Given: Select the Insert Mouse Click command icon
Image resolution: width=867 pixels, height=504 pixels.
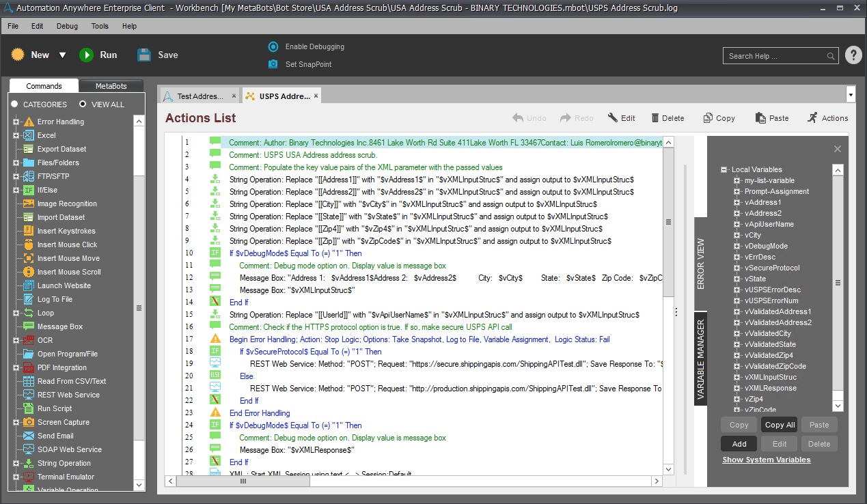Looking at the screenshot, I should 29,244.
